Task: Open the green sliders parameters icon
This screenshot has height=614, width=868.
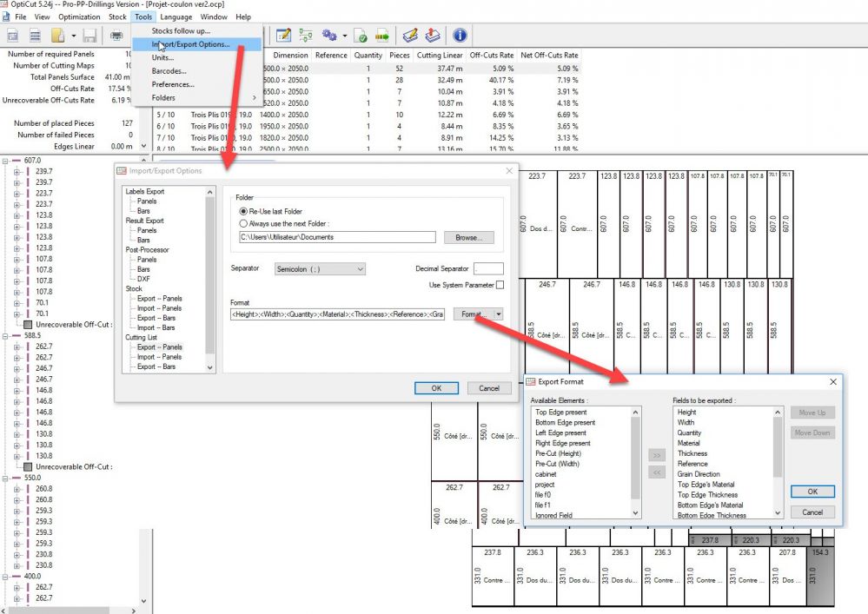Action: 306,36
